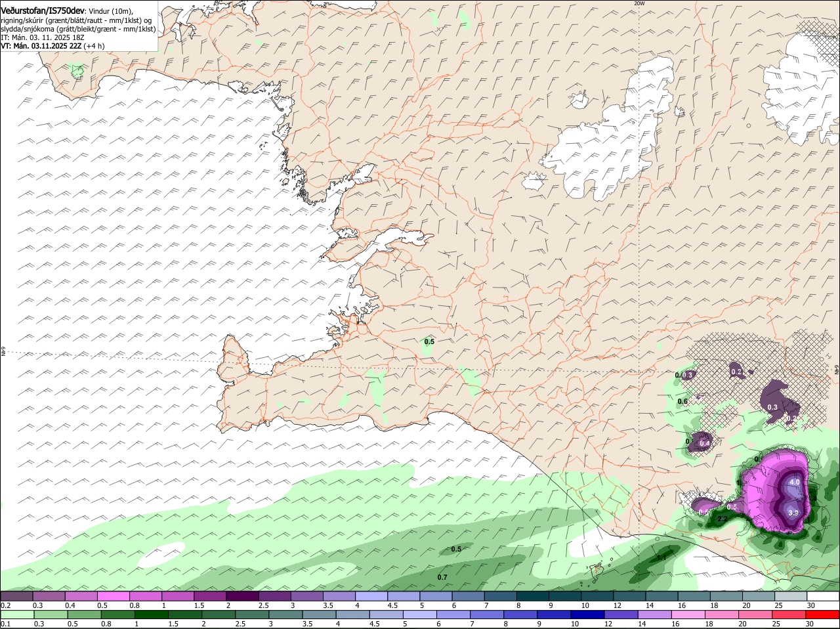Click the 3.5 label in the purple snow legend
840x629 pixels.
327,605
